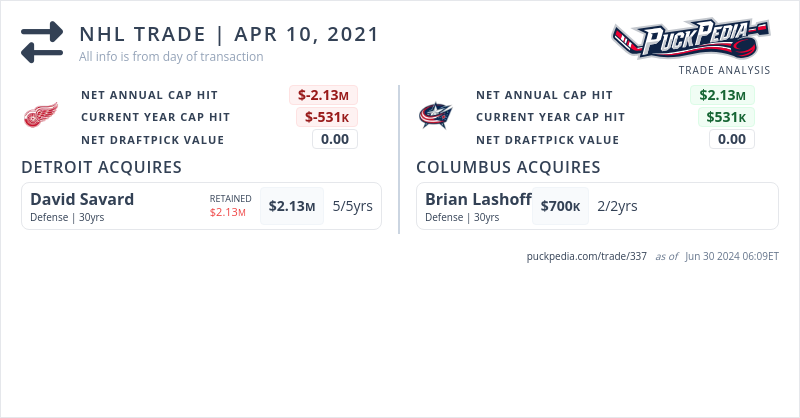Screen dimensions: 800x418
Task: Open the puckpedia.com/trade/337 link
Action: click(587, 256)
